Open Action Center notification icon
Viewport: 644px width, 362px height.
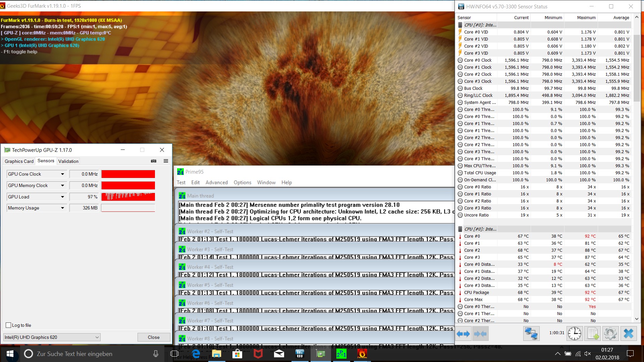630,354
